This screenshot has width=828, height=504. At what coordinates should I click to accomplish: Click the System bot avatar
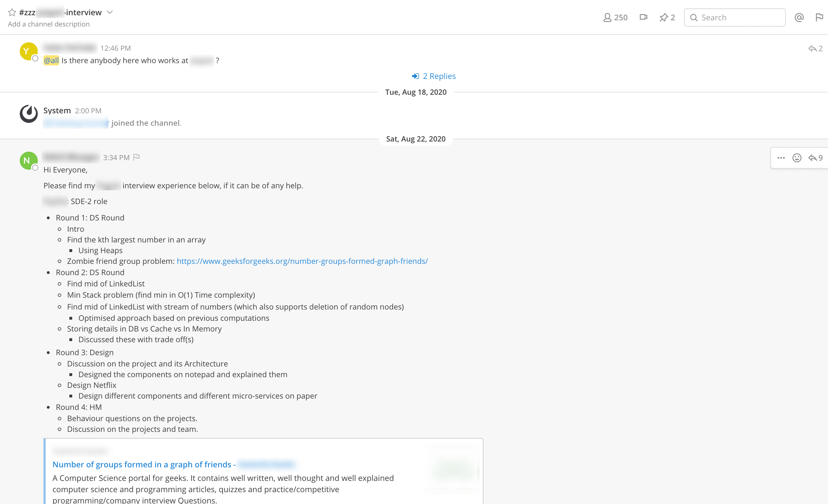(x=28, y=114)
